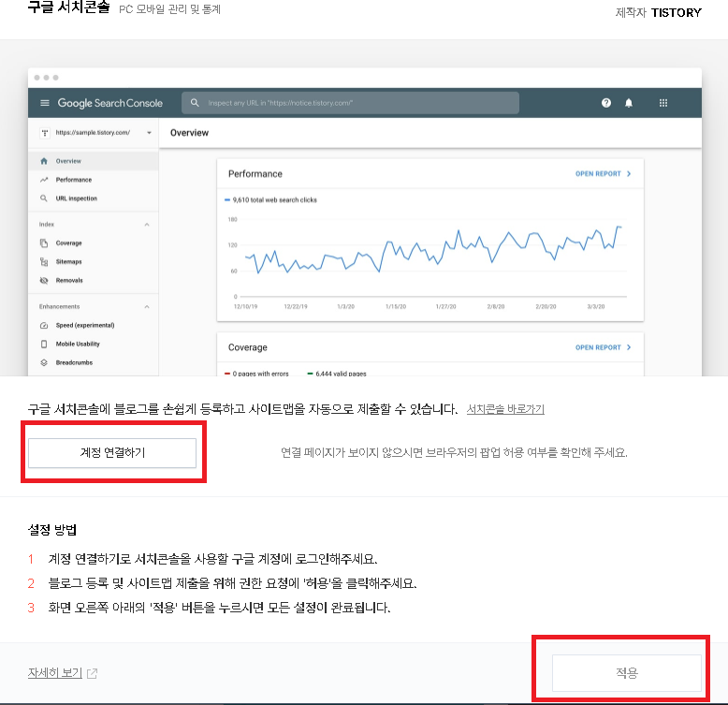This screenshot has height=705, width=728.
Task: Click the Enhancements section label
Action: click(60, 306)
